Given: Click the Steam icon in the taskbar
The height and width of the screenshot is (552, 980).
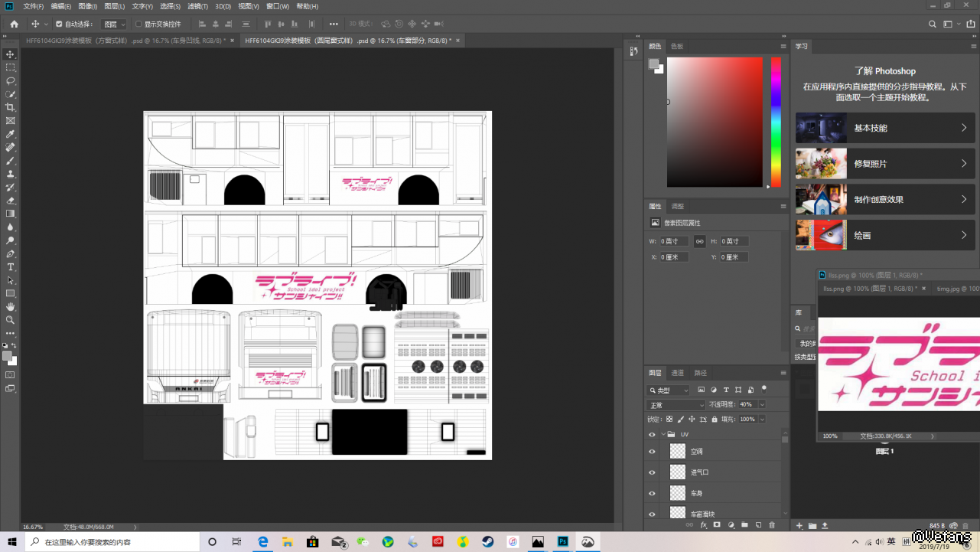Looking at the screenshot, I should point(487,542).
